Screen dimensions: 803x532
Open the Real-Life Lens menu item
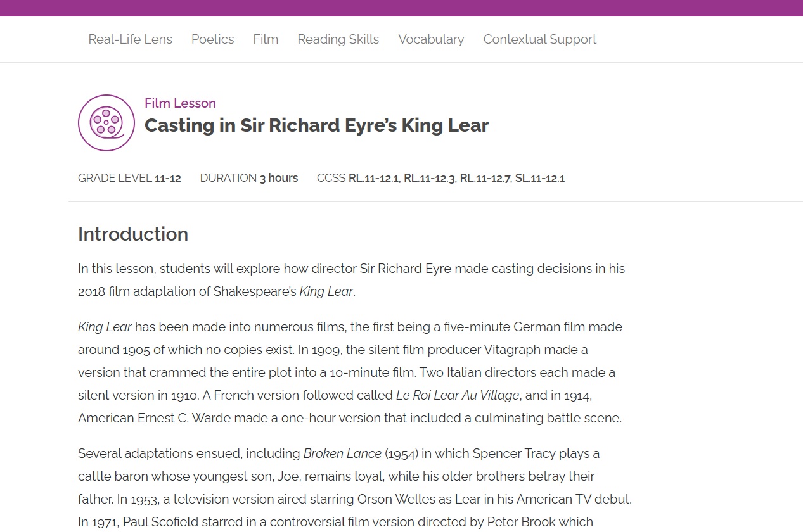[130, 39]
